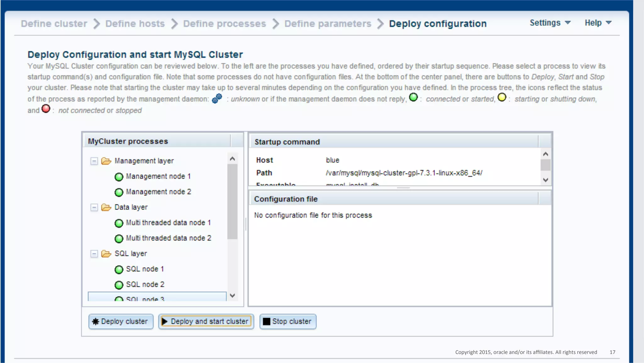This screenshot has height=363, width=644.
Task: Click status icon of Multi threaded data node 2
Action: click(119, 239)
